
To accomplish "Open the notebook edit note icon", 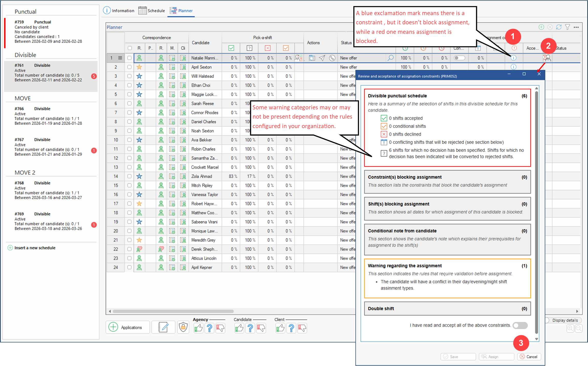I will [x=163, y=327].
